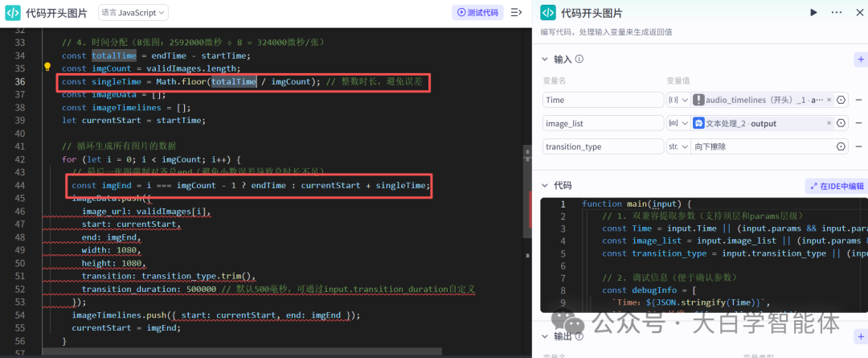The image size is (868, 358).
Task: Click the audio_timelines variable tag
Action: click(764, 100)
